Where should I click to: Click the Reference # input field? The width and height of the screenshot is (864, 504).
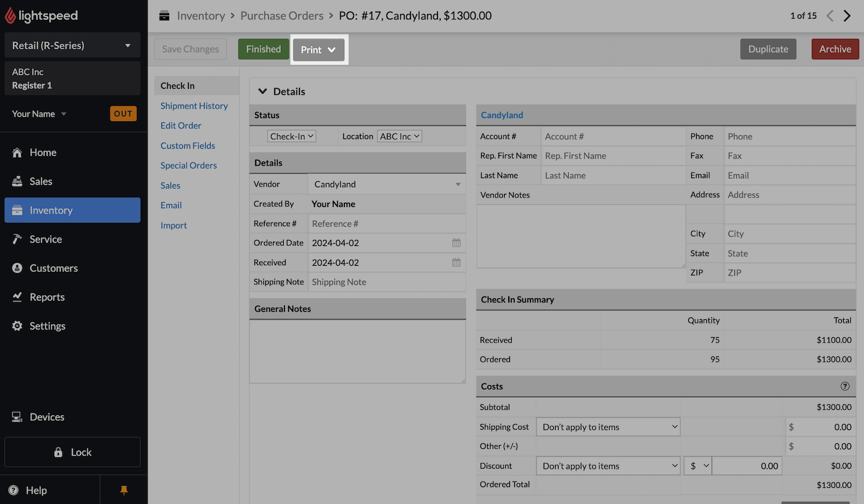(x=386, y=224)
